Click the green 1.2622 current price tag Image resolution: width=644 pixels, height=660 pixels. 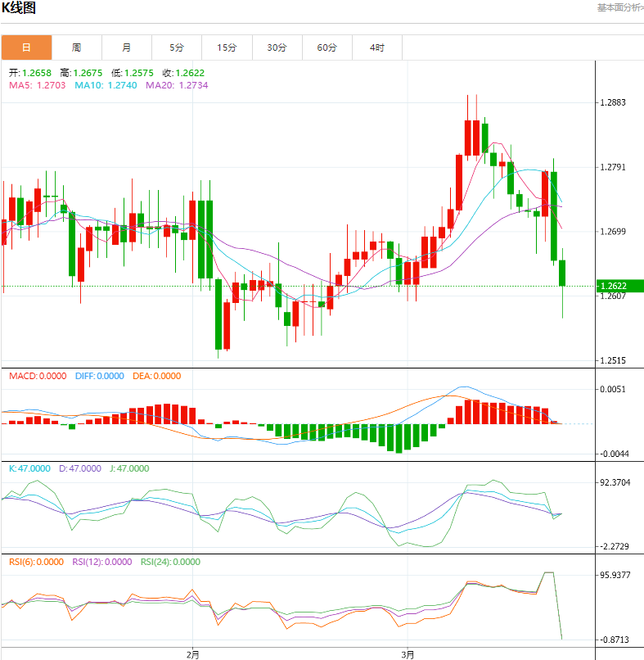pyautogui.click(x=619, y=287)
